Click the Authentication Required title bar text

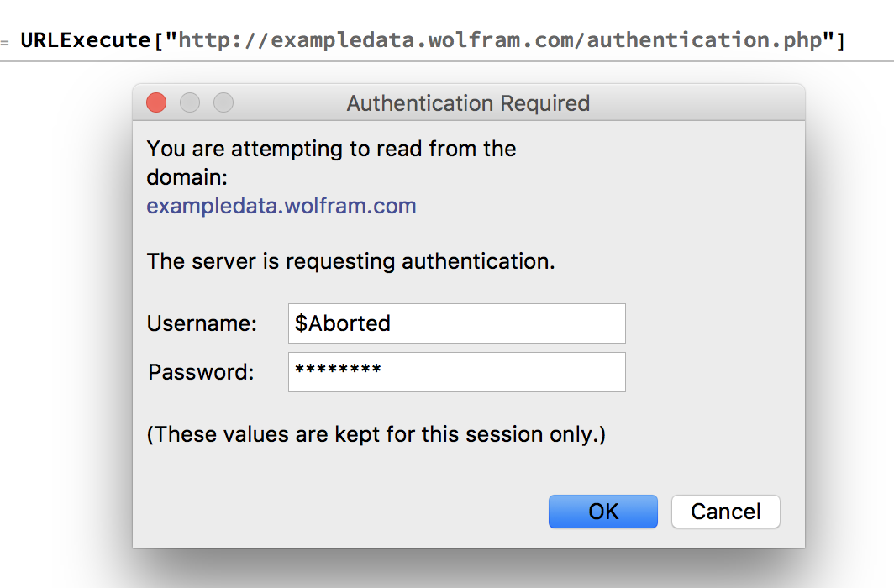(x=468, y=103)
